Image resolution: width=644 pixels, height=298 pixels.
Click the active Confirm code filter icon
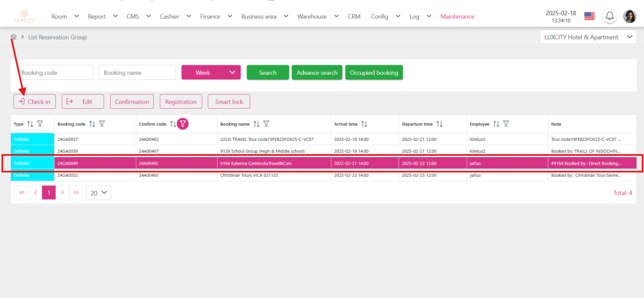tap(182, 124)
